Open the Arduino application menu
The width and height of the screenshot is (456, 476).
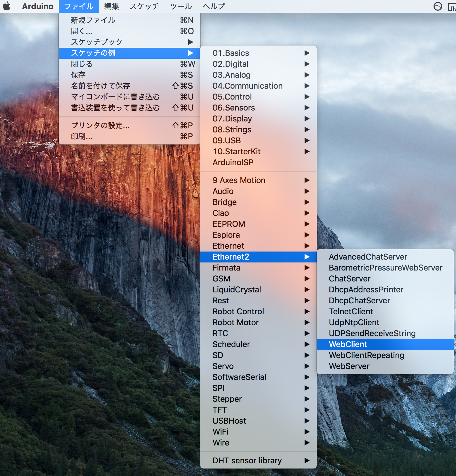point(37,6)
